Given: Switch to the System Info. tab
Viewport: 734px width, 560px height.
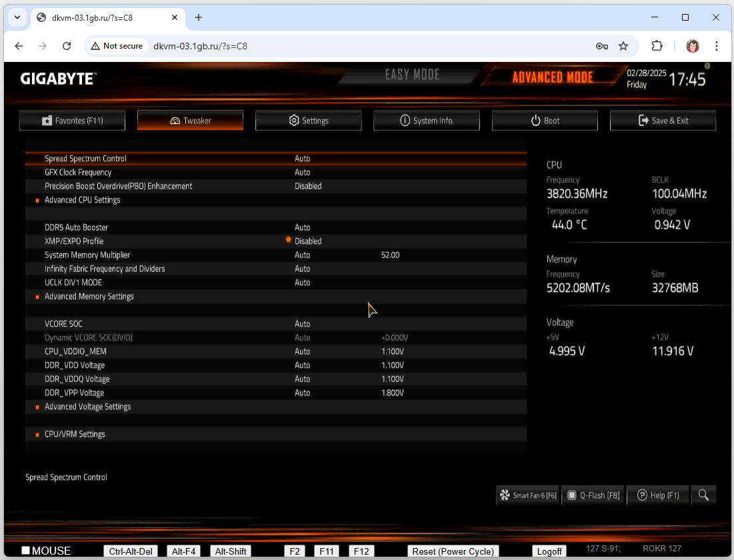Looking at the screenshot, I should [x=427, y=121].
